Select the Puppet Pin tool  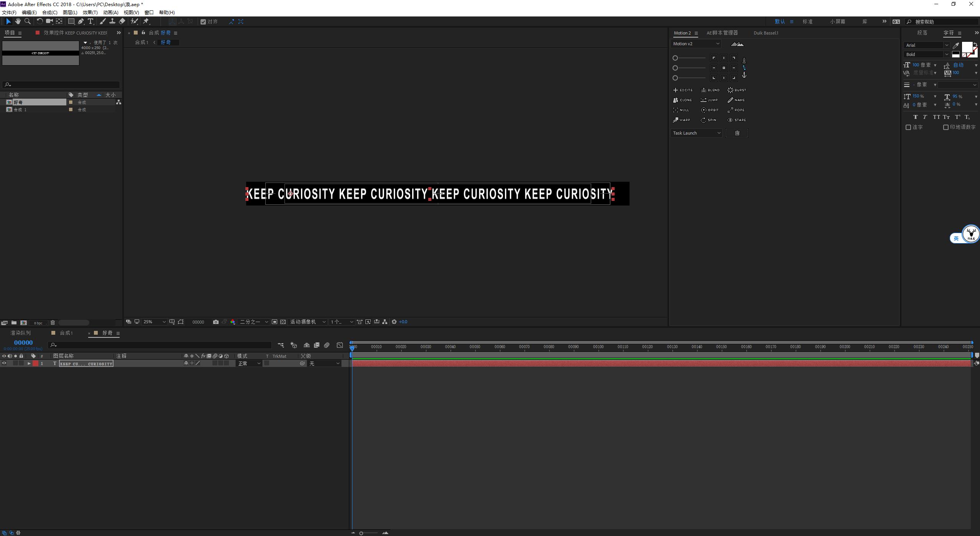point(146,21)
